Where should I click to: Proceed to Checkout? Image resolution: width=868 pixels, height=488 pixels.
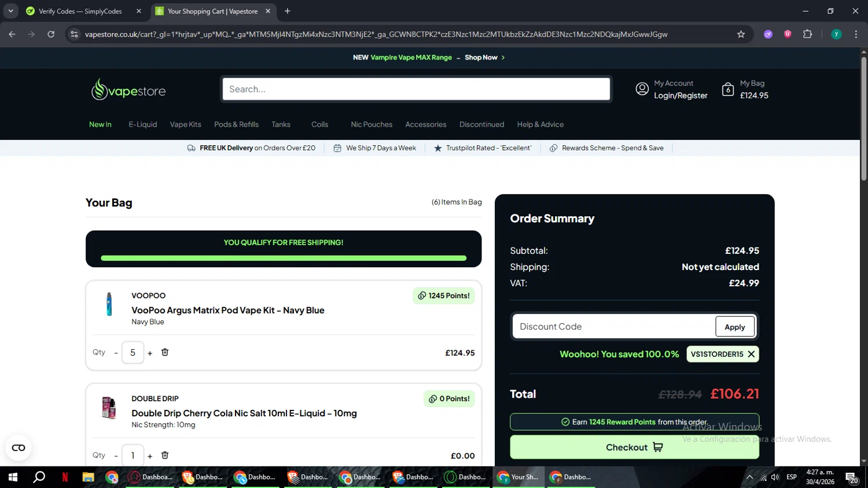click(634, 447)
